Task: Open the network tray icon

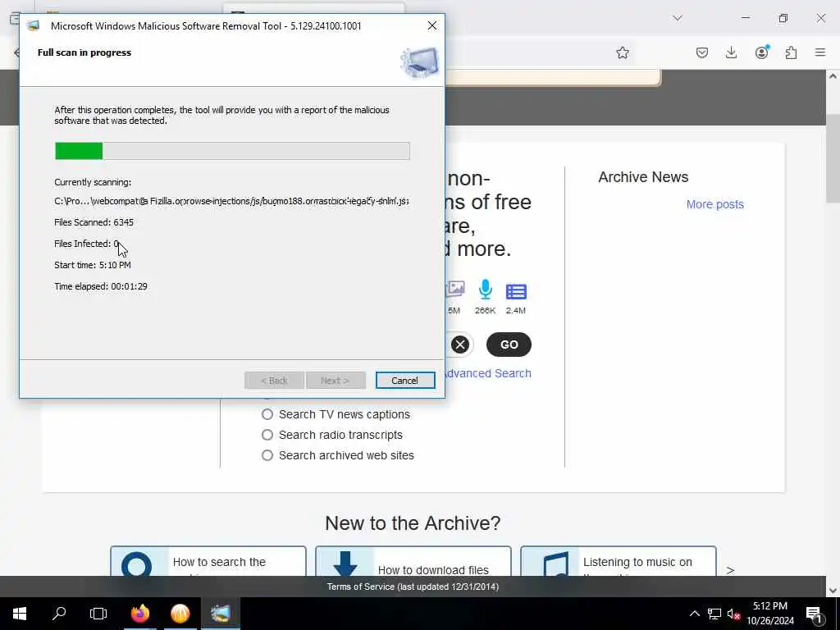Action: pos(714,614)
